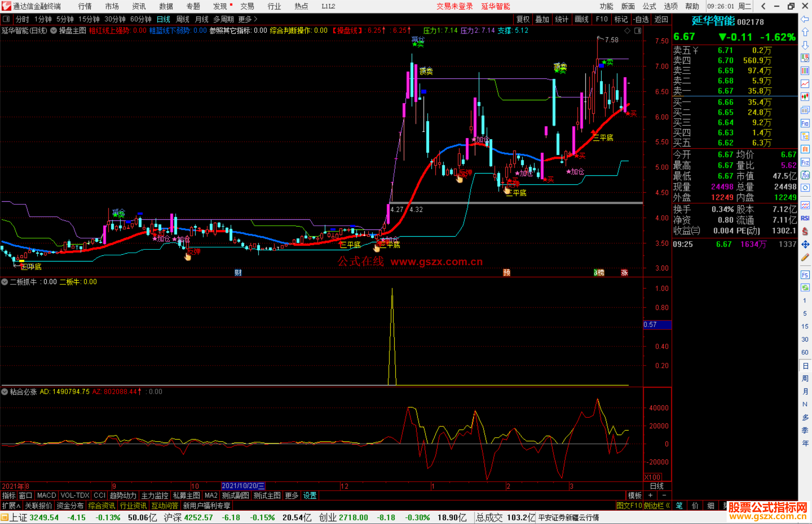This screenshot has height=524, width=812.
Task: Toggle the 操盘主图 indicator collapse button
Action: (x=53, y=30)
